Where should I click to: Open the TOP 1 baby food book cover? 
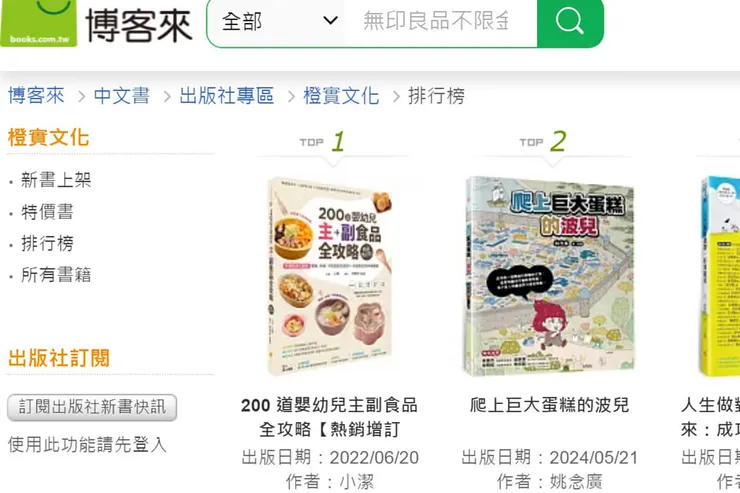coord(330,276)
